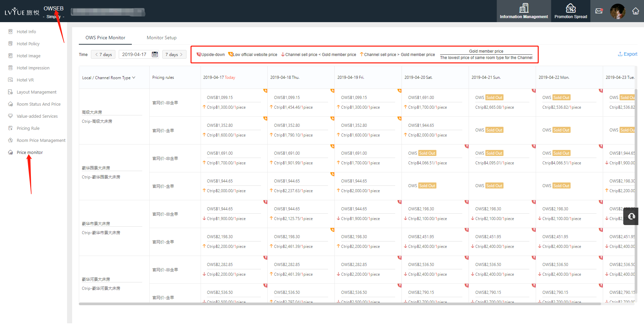This screenshot has height=325, width=644.
Task: Click the user avatar picture
Action: (618, 11)
